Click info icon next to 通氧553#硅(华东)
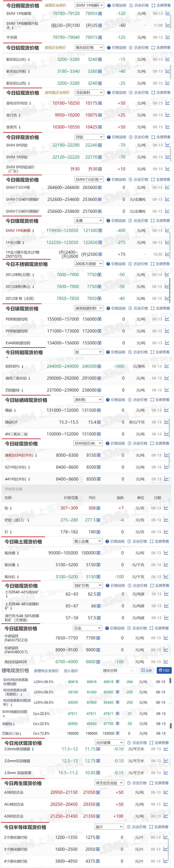 pyautogui.click(x=36, y=455)
